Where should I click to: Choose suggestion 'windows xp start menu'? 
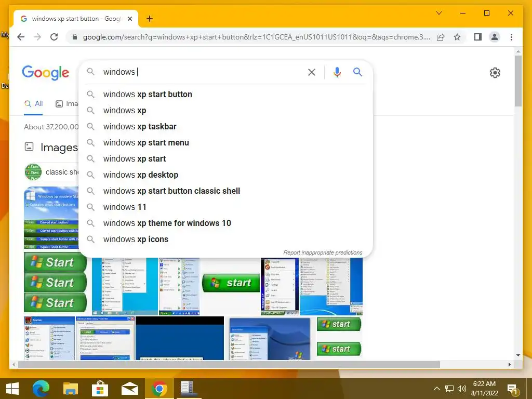click(x=225, y=142)
